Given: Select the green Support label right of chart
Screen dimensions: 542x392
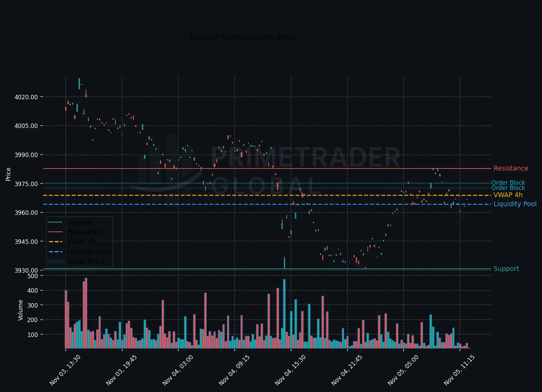Looking at the screenshot, I should point(506,269).
